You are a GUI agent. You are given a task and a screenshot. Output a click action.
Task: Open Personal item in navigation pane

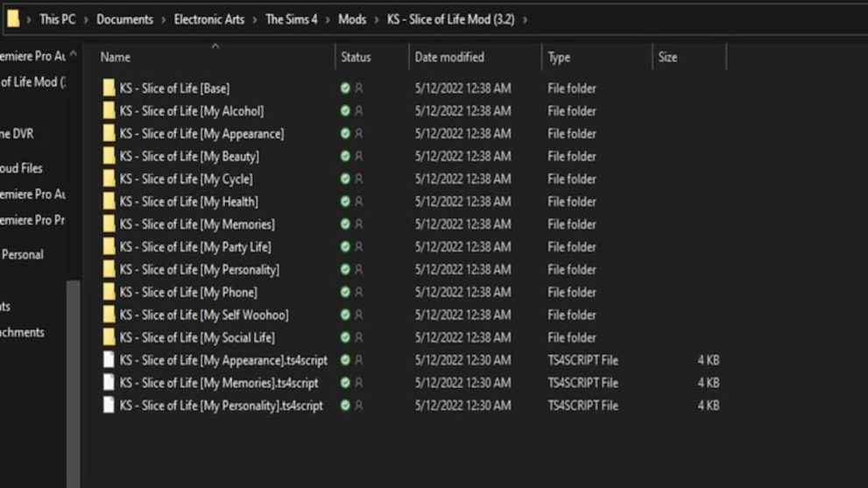pos(23,255)
